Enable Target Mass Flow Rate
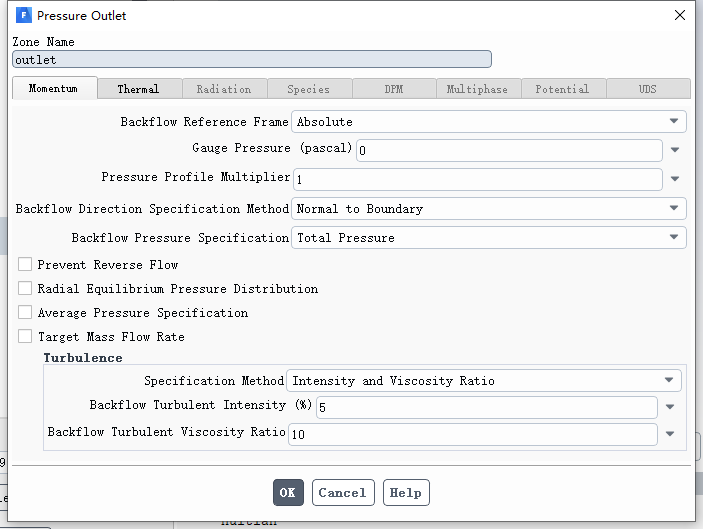 pyautogui.click(x=25, y=336)
